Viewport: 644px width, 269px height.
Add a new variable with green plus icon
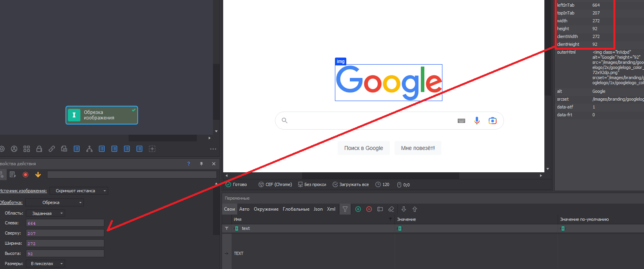(358, 209)
